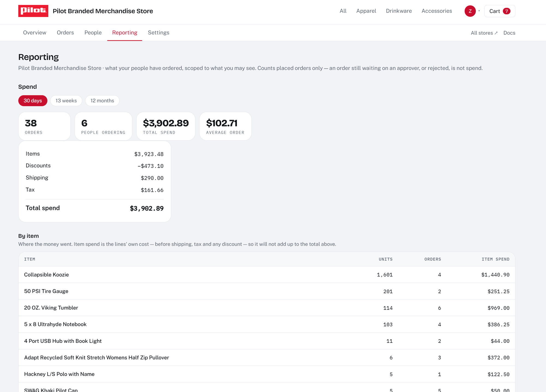Image resolution: width=546 pixels, height=392 pixels.
Task: Select the 12 months period
Action: click(102, 101)
